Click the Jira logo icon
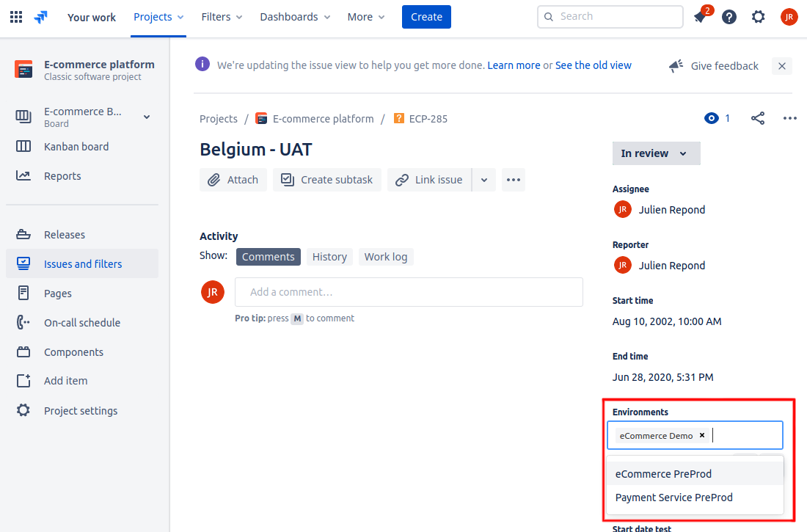This screenshot has width=807, height=532. tap(40, 17)
